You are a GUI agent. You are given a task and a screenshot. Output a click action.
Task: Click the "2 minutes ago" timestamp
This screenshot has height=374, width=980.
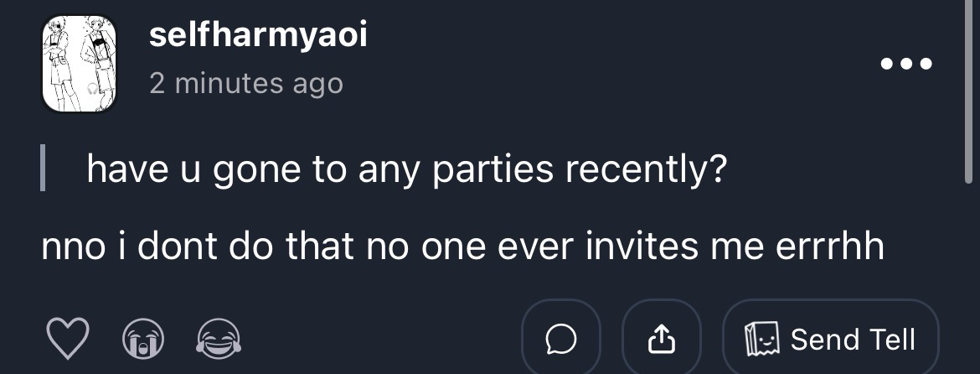pos(245,83)
